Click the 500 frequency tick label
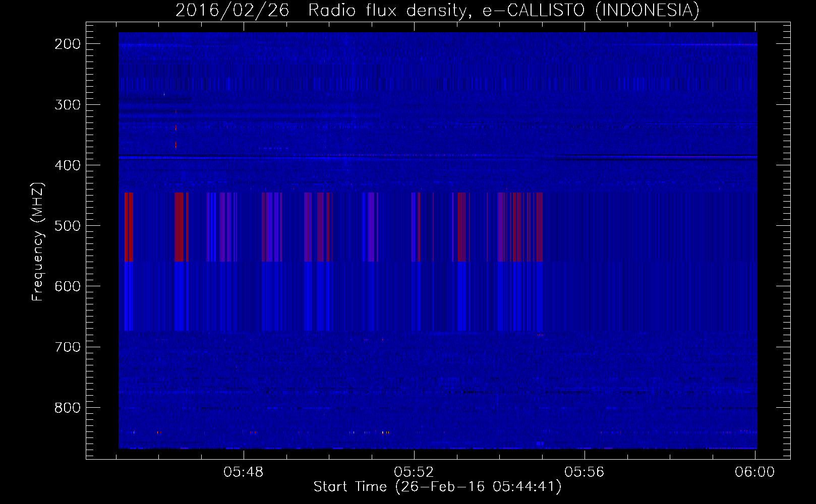Viewport: 816px width, 504px height. point(68,226)
